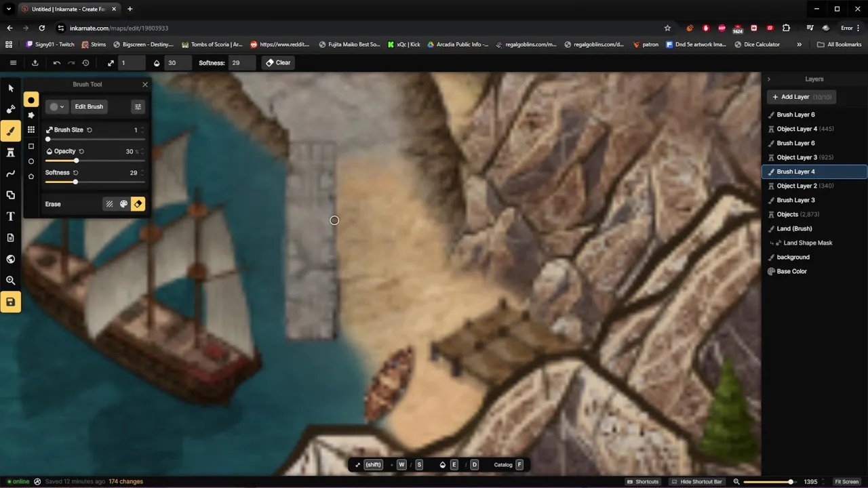The width and height of the screenshot is (868, 488).
Task: Open the globe map settings tool
Action: (x=10, y=259)
